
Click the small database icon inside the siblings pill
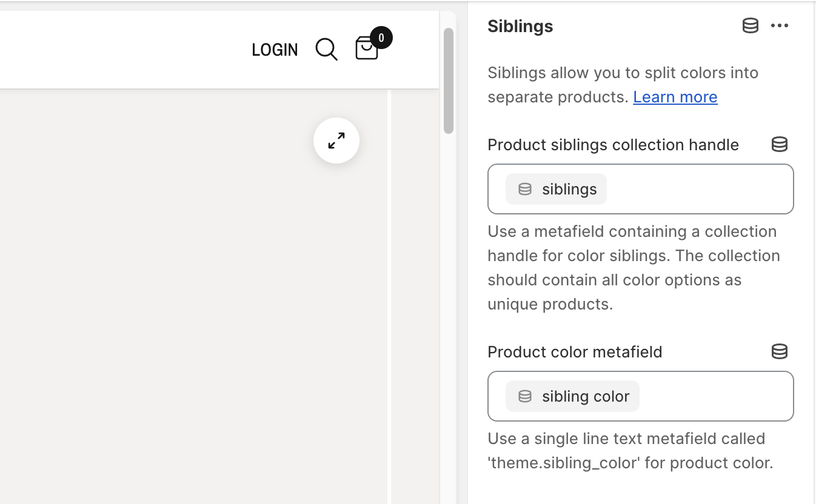click(524, 188)
